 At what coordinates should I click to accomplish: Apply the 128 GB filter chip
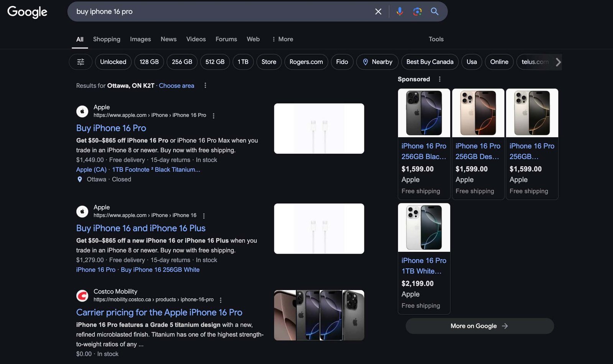coord(149,62)
